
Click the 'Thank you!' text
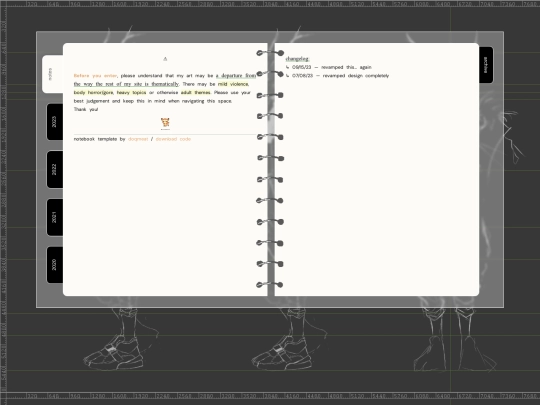click(86, 110)
